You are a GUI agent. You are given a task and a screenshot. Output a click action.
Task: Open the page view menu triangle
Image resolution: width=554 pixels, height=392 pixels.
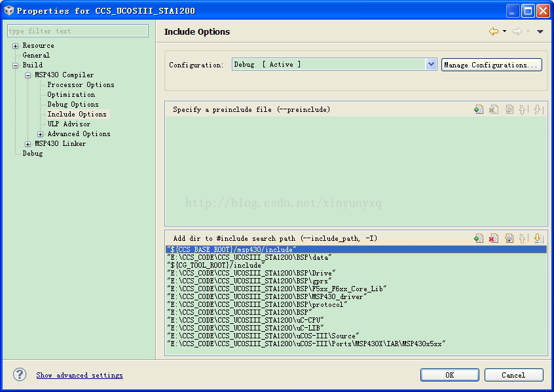tap(540, 32)
